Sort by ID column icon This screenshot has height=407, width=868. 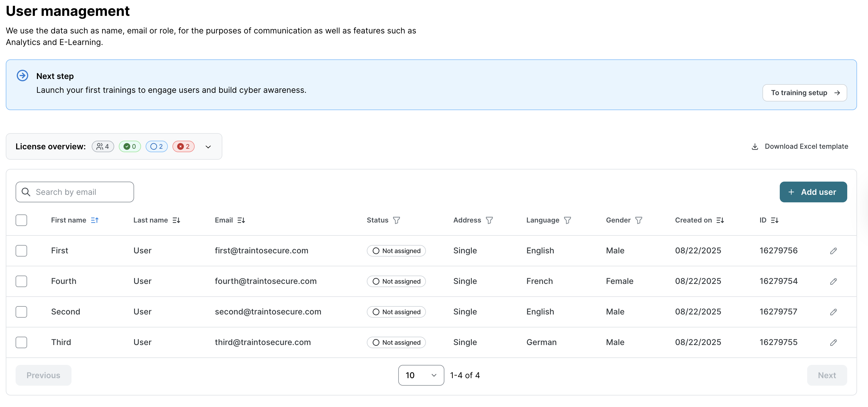774,220
